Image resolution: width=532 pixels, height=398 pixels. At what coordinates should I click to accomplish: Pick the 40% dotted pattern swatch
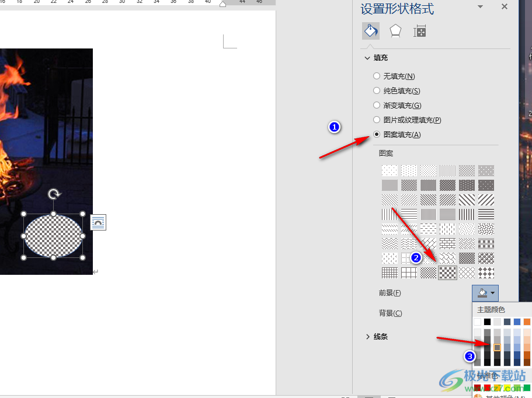point(486,170)
